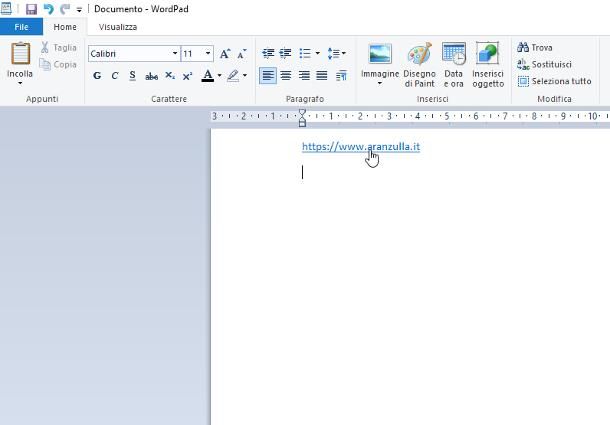This screenshot has width=610, height=425.
Task: Open the text color palette dropdown
Action: 219,76
